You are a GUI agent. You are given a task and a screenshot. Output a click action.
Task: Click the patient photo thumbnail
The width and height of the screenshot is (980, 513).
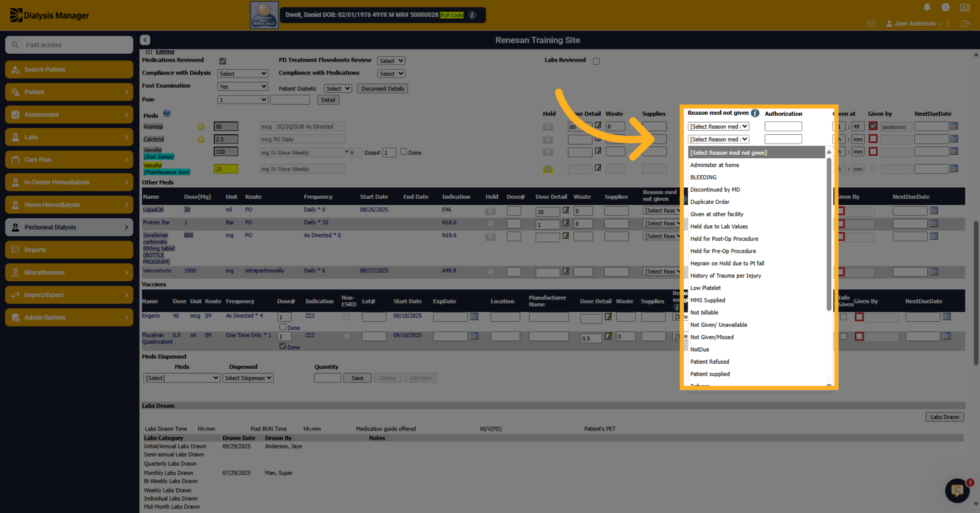(x=264, y=15)
